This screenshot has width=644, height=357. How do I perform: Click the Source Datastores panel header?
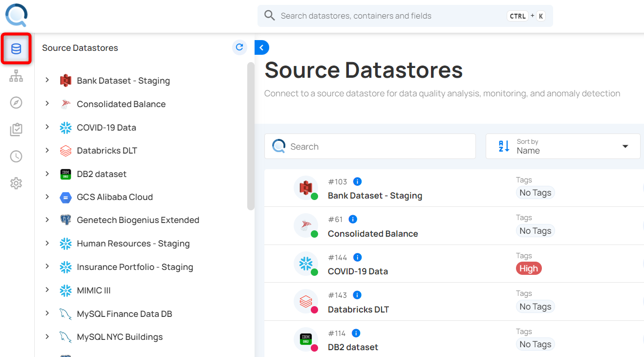[x=80, y=48]
